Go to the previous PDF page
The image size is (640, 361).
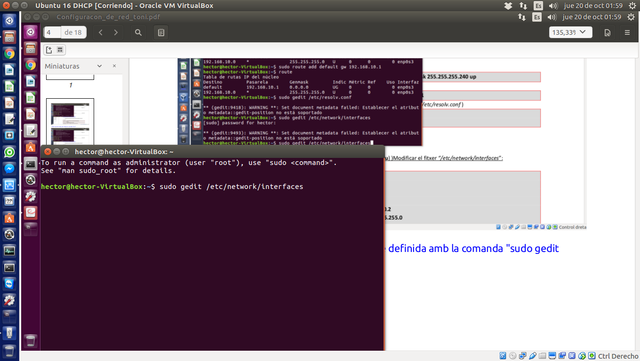tap(101, 32)
